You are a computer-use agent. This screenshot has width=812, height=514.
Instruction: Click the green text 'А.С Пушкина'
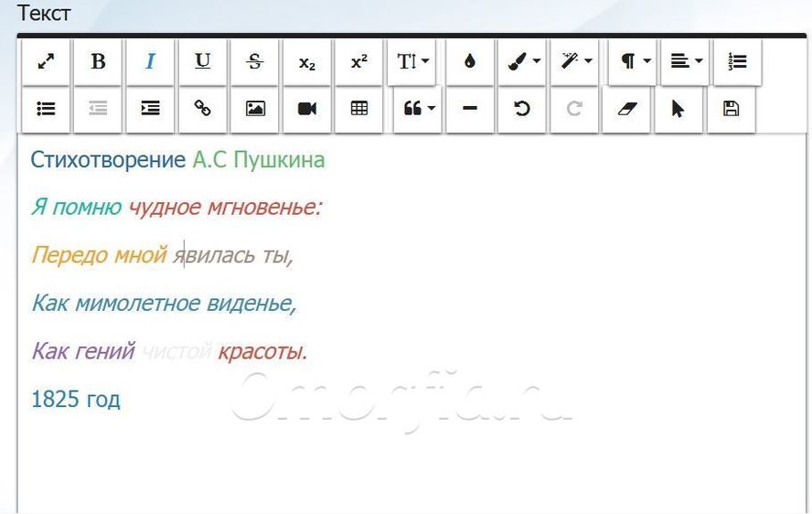(x=259, y=160)
